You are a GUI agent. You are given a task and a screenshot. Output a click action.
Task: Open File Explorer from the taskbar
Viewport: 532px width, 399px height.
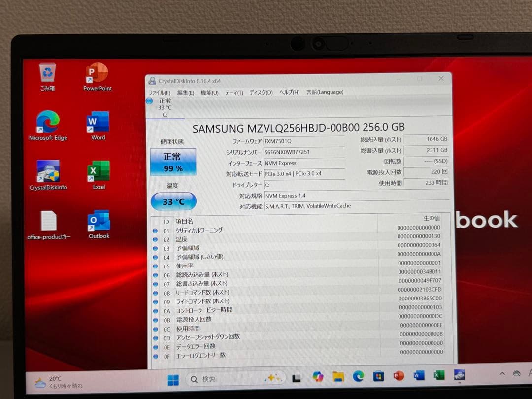(x=338, y=378)
